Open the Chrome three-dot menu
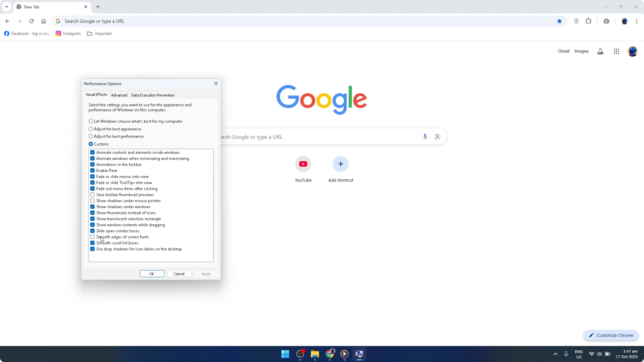644x362 pixels. pyautogui.click(x=636, y=21)
